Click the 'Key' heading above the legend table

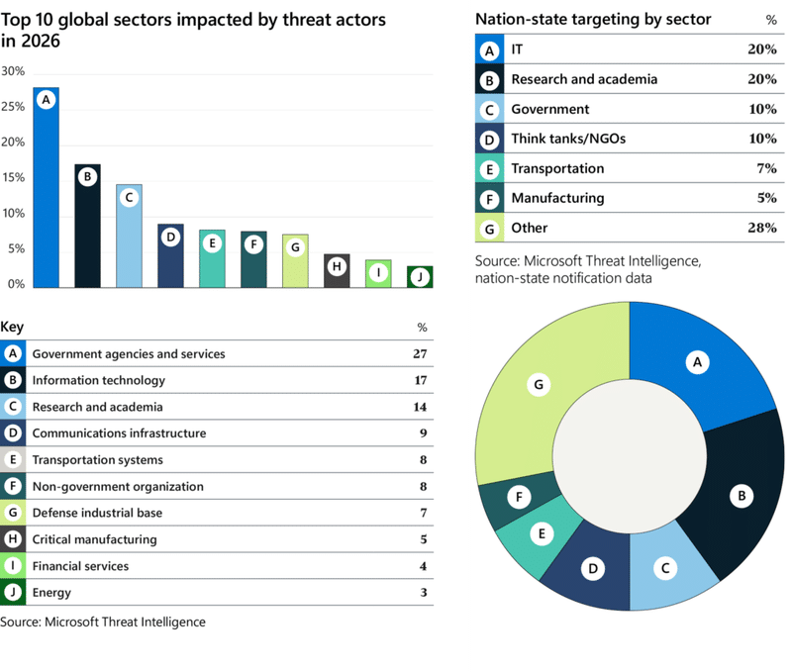click(12, 328)
